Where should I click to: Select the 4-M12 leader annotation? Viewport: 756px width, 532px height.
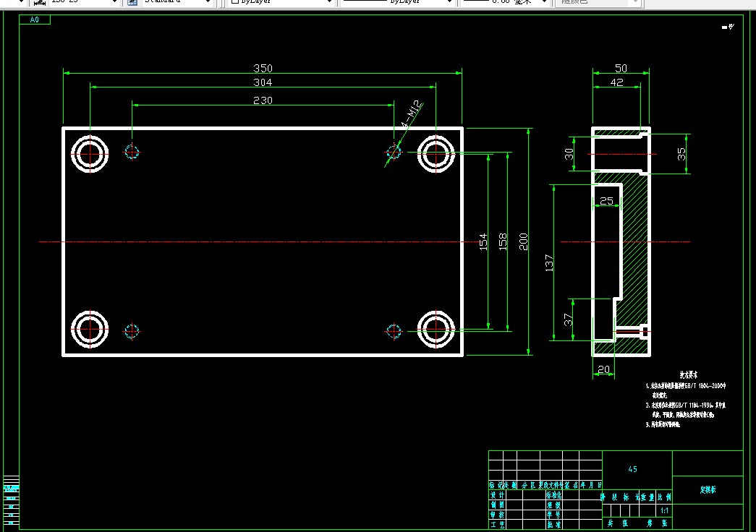click(x=412, y=113)
